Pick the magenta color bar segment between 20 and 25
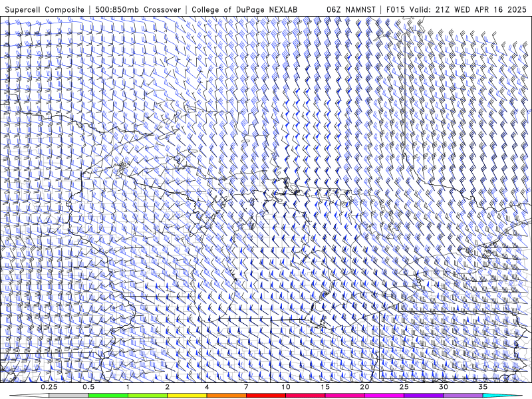This screenshot has height=399, width=532. [384, 396]
